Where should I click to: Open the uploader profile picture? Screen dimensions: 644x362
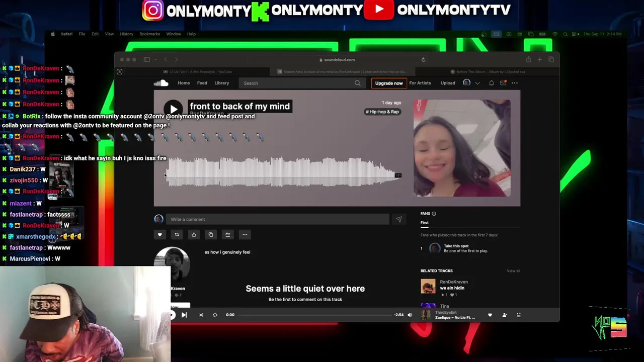point(173,264)
